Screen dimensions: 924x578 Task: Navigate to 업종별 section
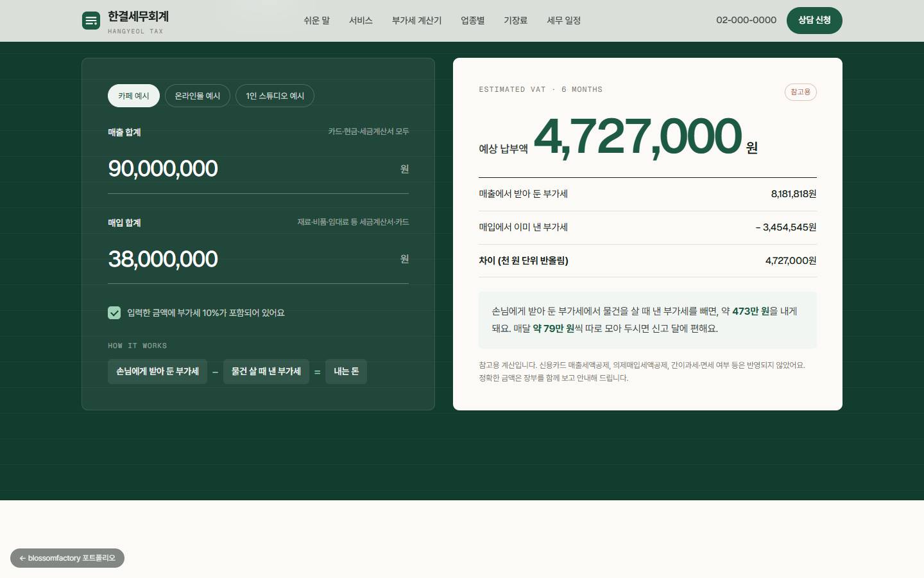coord(472,21)
